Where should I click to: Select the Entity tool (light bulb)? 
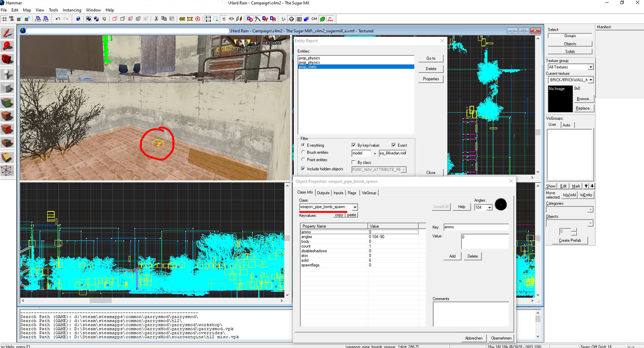tap(8, 73)
